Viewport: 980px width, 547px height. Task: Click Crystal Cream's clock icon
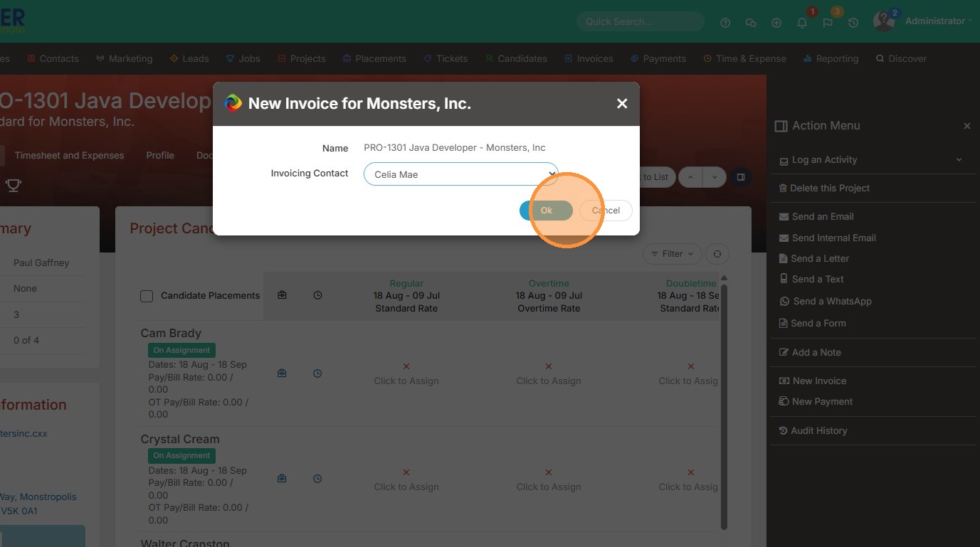[x=317, y=479]
